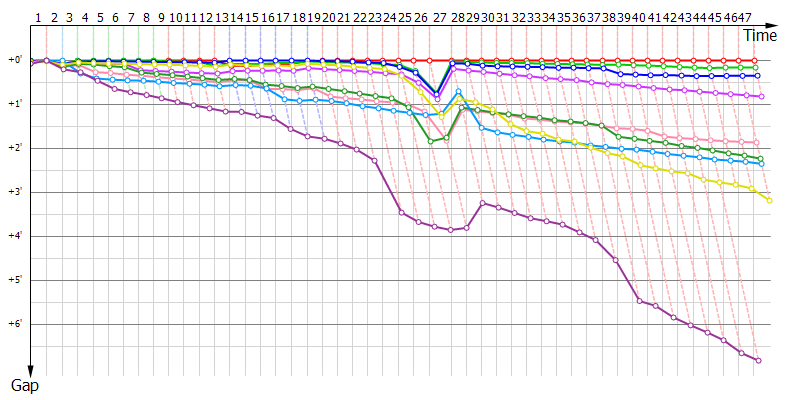Click lap number 3 on time axis
800x400 pixels.
[x=69, y=18]
